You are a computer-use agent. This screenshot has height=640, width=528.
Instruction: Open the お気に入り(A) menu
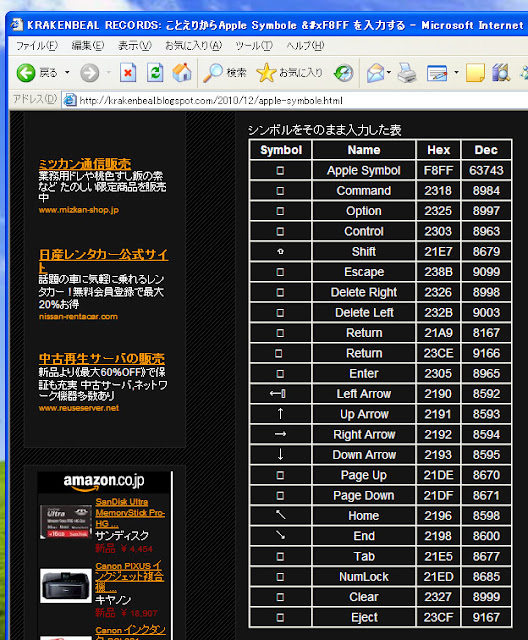193,46
